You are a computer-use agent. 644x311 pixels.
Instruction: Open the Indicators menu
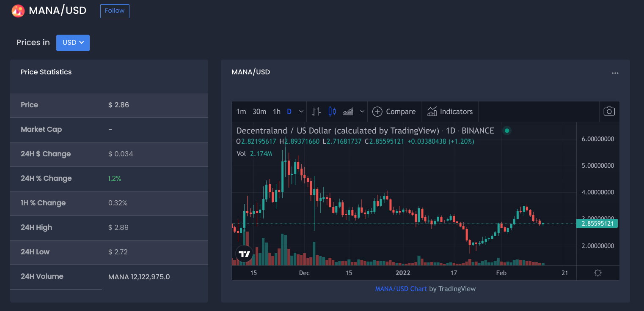click(450, 112)
